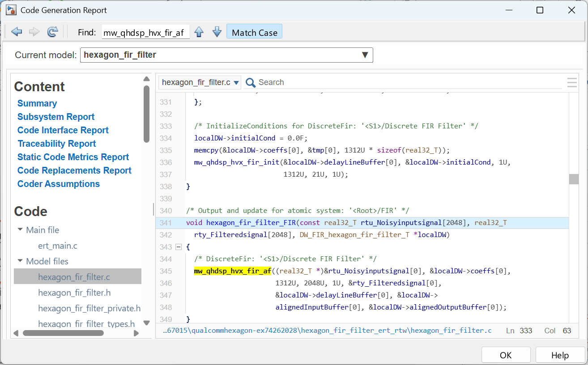Open the hexagon_fir_filter.c file selector dropdown

pyautogui.click(x=200, y=82)
